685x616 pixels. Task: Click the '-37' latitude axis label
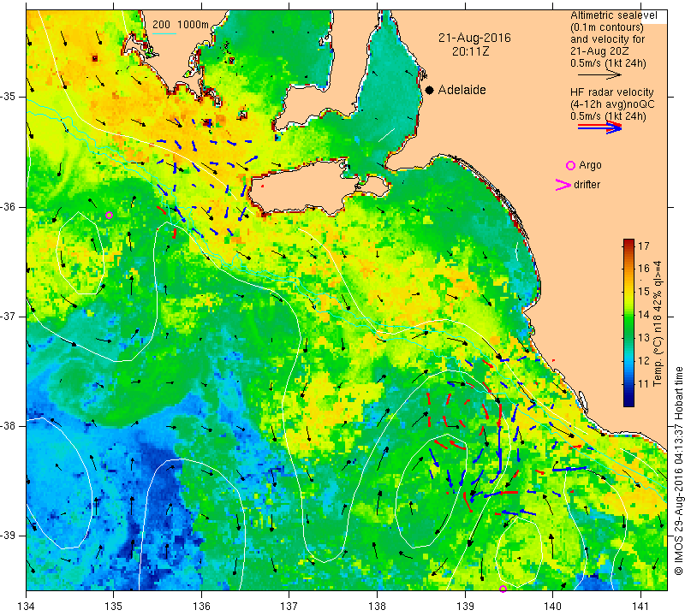[x=8, y=316]
